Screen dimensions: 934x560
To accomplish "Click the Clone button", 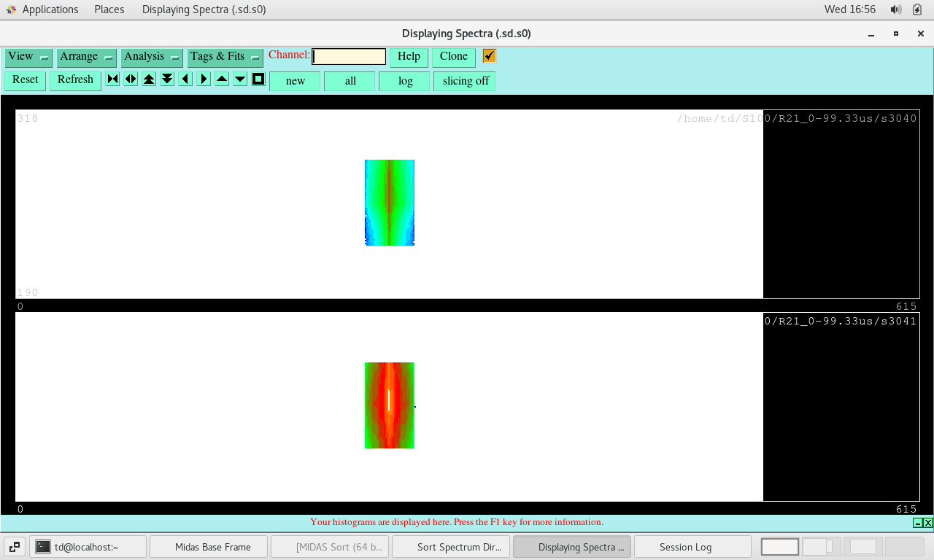I will 454,57.
